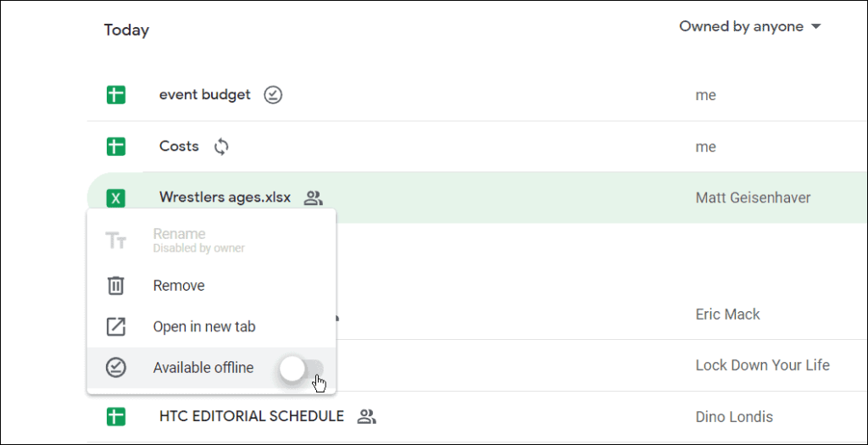Click the open-in-new-tab arrow icon
868x445 pixels.
[x=115, y=326]
